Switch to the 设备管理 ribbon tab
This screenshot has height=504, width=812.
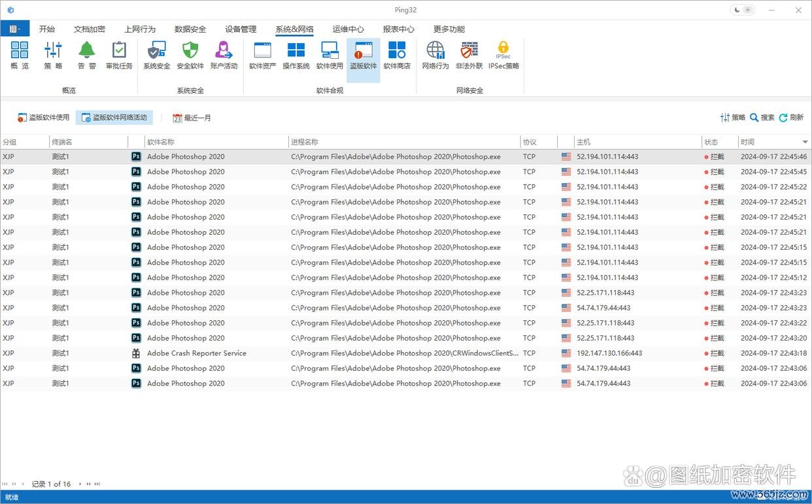pos(241,29)
